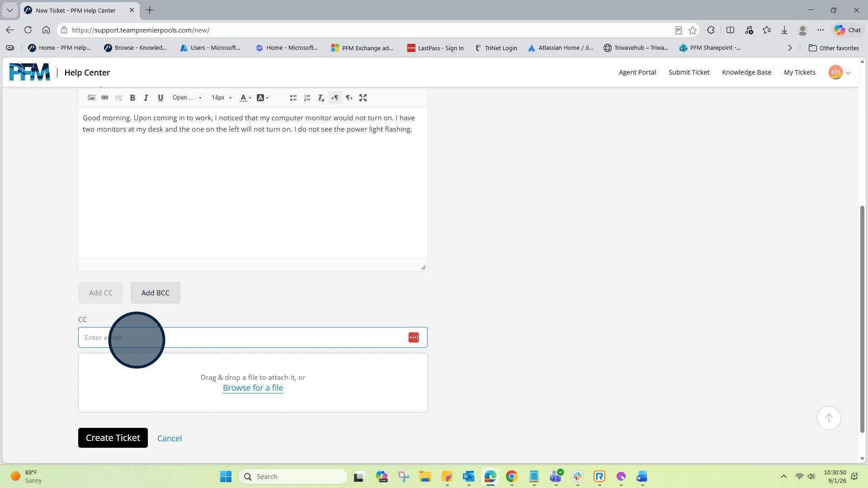The width and height of the screenshot is (868, 488).
Task: Open Submit Ticket page
Action: (x=689, y=72)
